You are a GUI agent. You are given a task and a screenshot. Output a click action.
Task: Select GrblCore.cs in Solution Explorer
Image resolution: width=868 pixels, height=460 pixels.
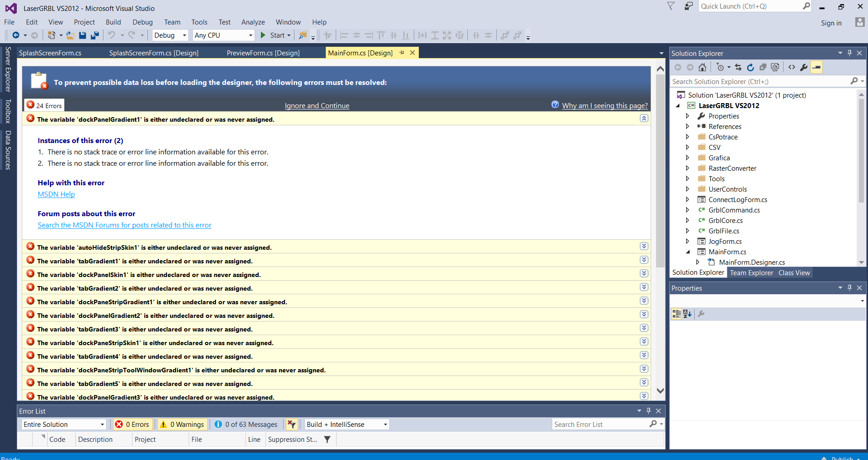[726, 221]
